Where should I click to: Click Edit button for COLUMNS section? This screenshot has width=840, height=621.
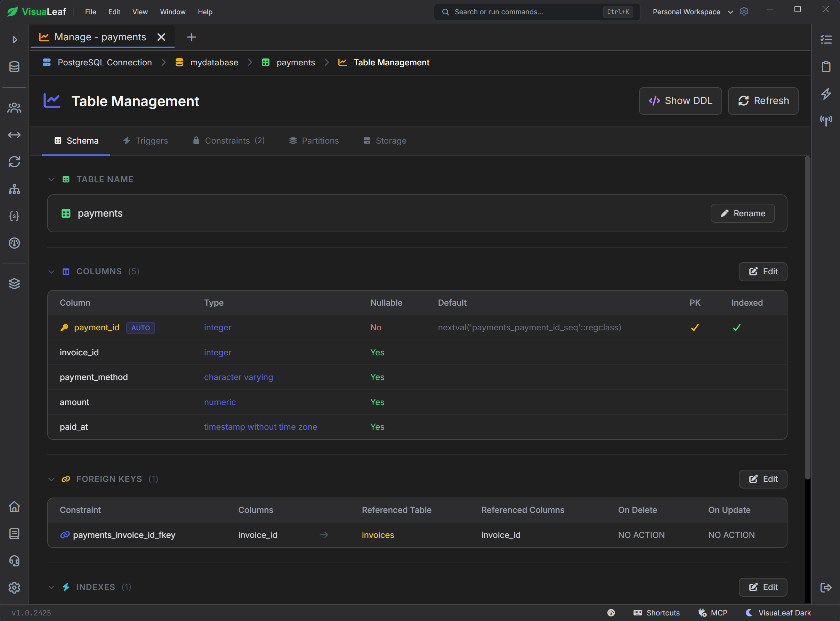(x=763, y=272)
